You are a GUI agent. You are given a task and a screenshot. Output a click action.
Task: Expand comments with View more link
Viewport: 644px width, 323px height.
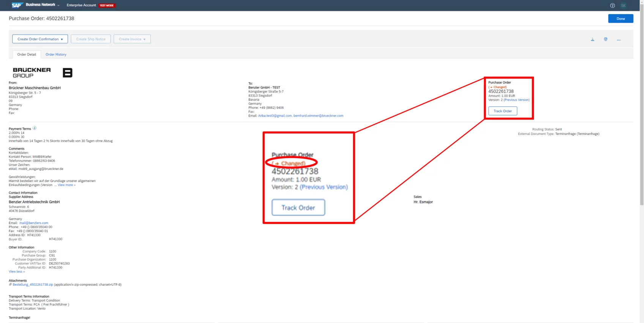click(66, 185)
